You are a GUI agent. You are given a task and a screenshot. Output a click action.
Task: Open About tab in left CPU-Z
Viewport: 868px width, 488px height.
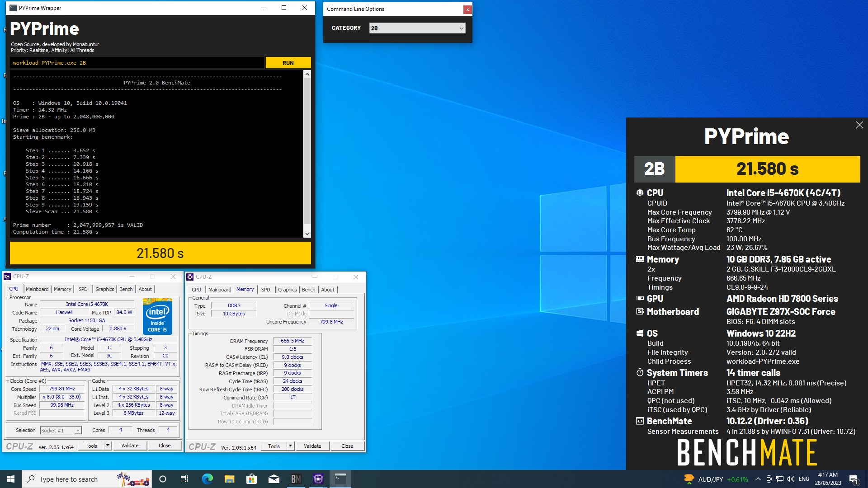(x=145, y=289)
